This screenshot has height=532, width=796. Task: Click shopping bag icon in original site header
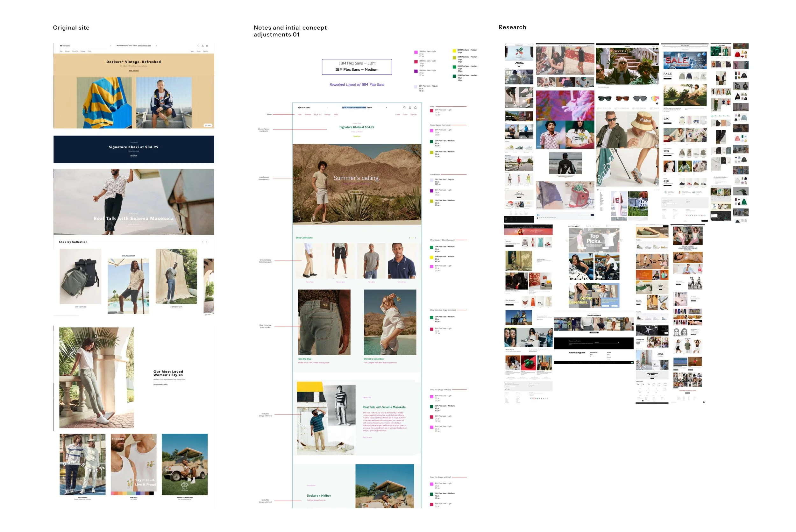point(207,46)
